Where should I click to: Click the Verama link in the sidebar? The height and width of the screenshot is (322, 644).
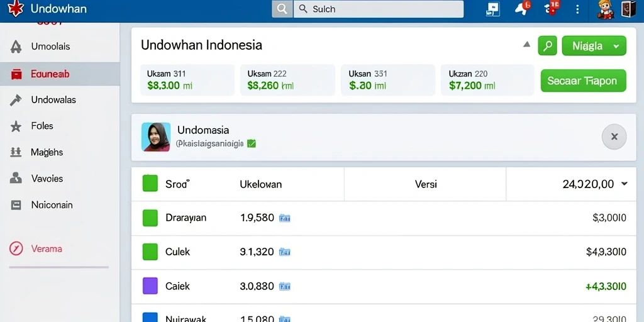[x=47, y=248]
